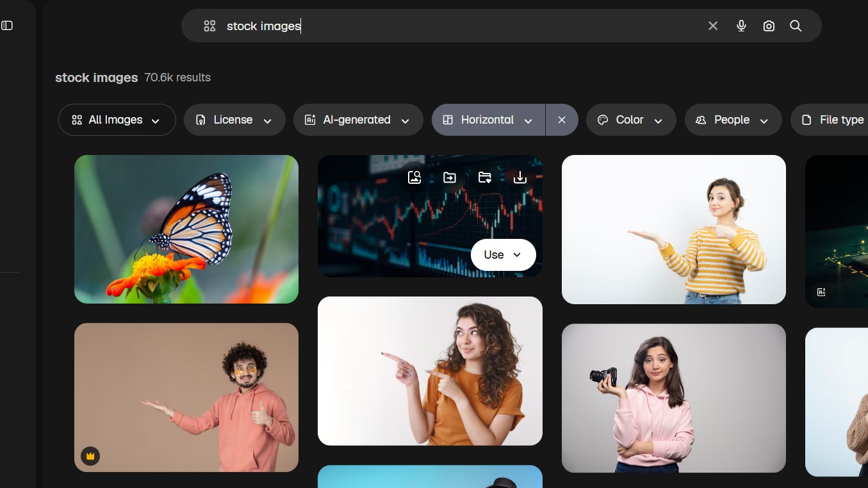Viewport: 868px width, 488px height.
Task: Click the search category grid icon
Action: [209, 26]
